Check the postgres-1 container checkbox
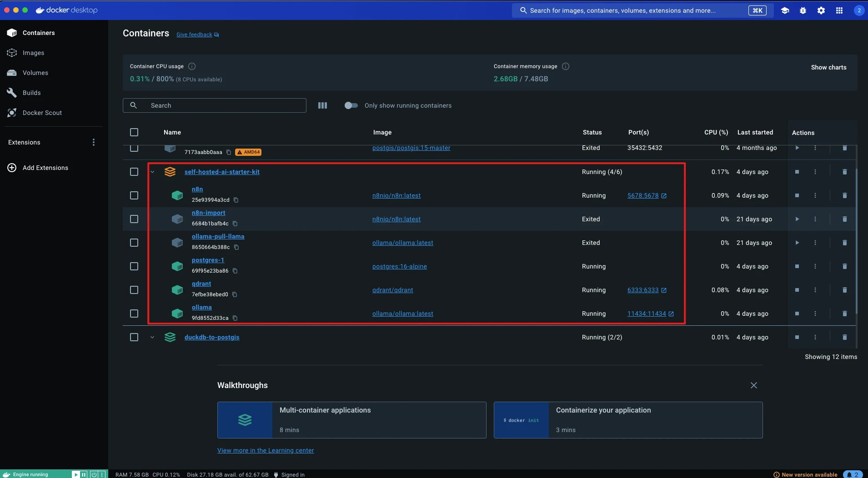This screenshot has width=868, height=478. [x=134, y=266]
